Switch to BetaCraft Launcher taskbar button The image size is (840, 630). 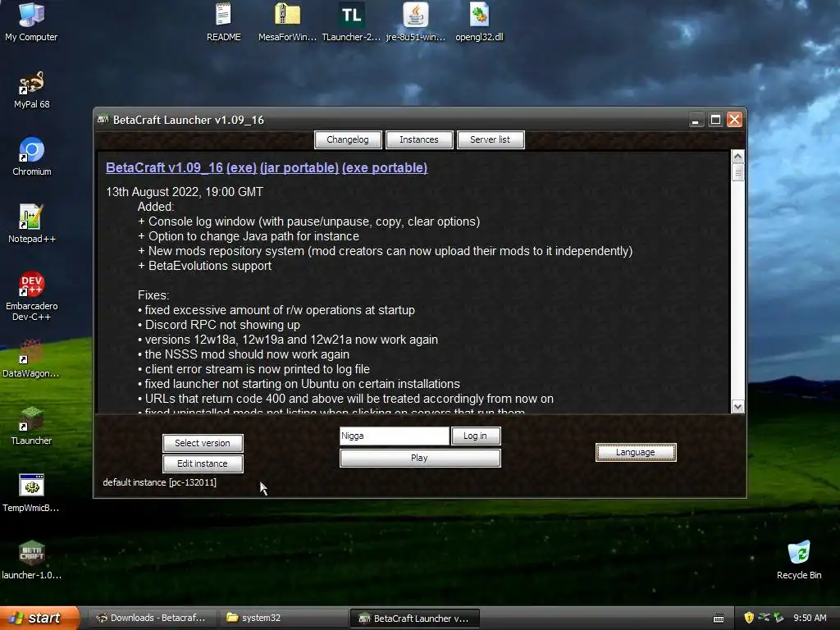click(414, 619)
